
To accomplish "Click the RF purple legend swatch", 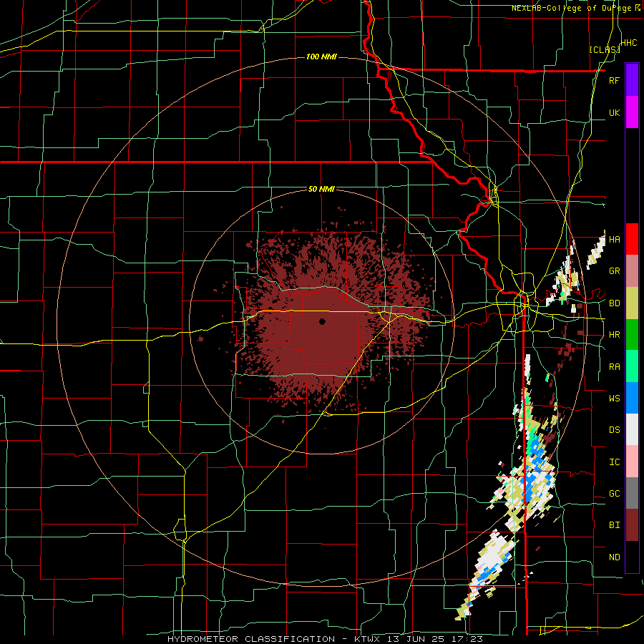I will pyautogui.click(x=632, y=80).
